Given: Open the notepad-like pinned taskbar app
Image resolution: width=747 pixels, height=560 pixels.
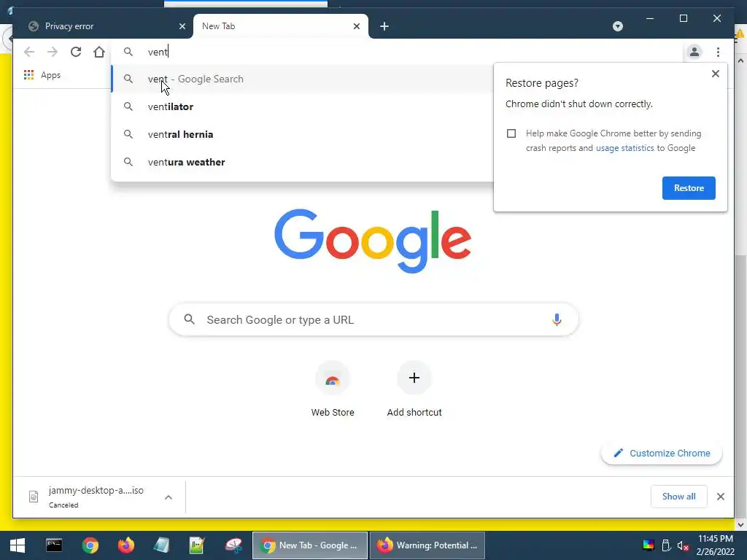Looking at the screenshot, I should click(x=161, y=545).
